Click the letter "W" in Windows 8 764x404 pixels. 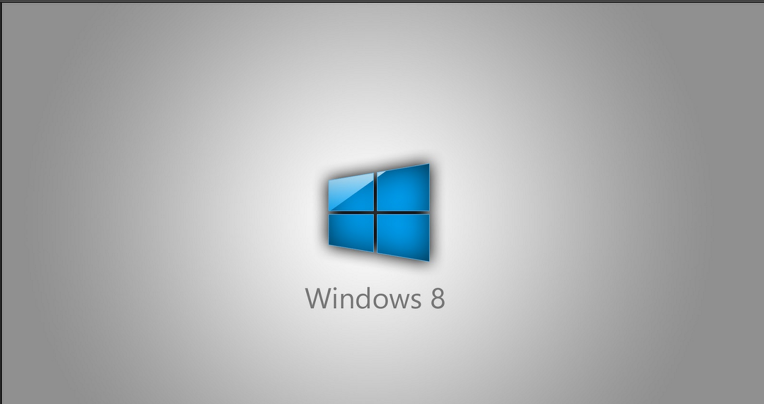[316, 299]
